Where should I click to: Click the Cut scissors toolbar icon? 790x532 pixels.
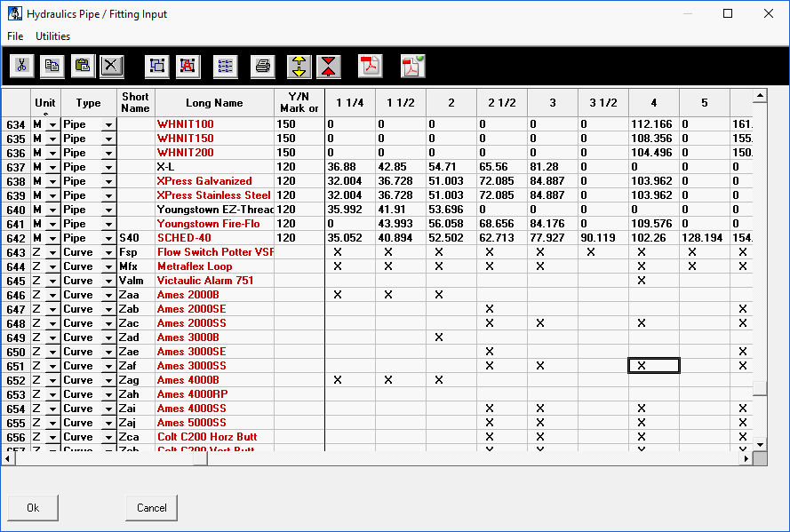tap(21, 66)
